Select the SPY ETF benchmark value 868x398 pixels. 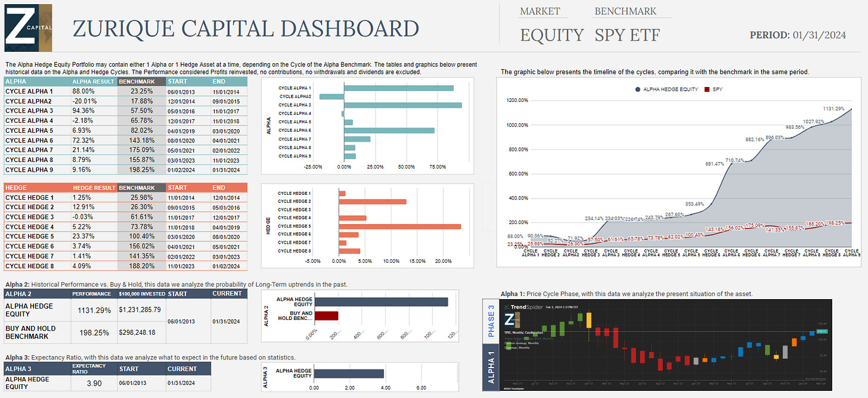coord(627,35)
